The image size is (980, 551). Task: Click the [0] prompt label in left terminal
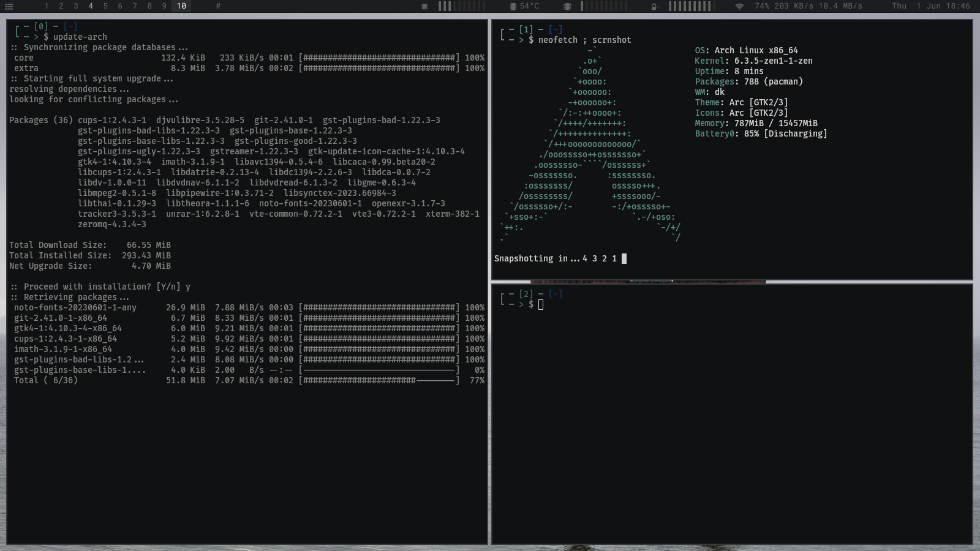coord(40,26)
